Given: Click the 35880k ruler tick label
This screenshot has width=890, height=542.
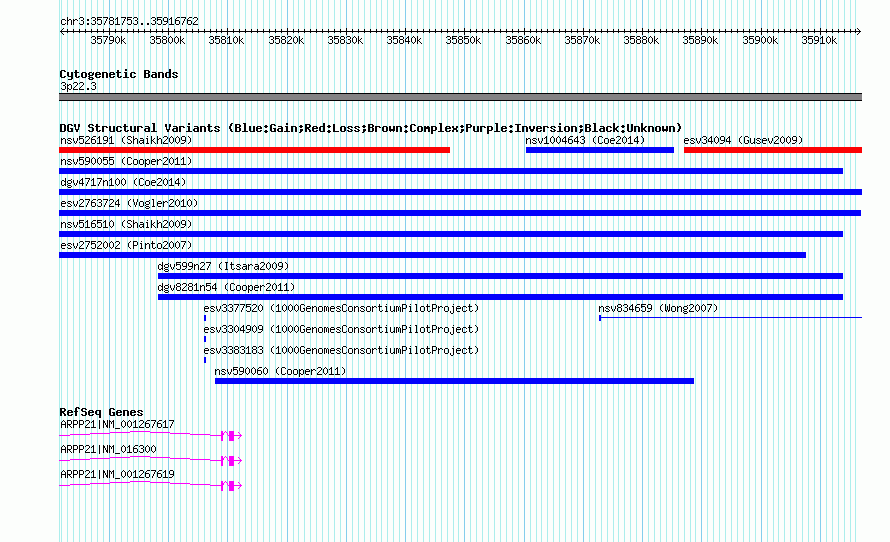Looking at the screenshot, I should click(641, 40).
